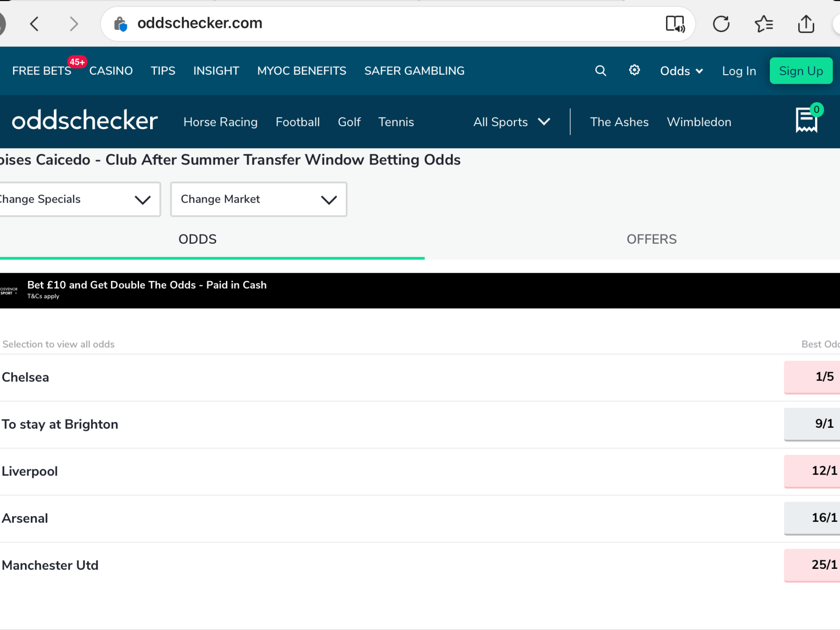Click the oddschecker logo
Screen dimensions: 840x630
[84, 121]
